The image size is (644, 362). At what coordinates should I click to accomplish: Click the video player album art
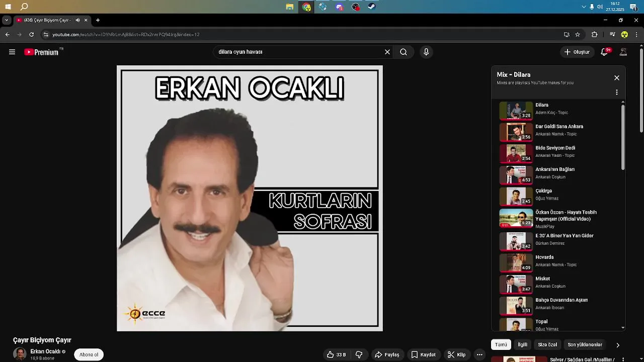click(x=250, y=198)
